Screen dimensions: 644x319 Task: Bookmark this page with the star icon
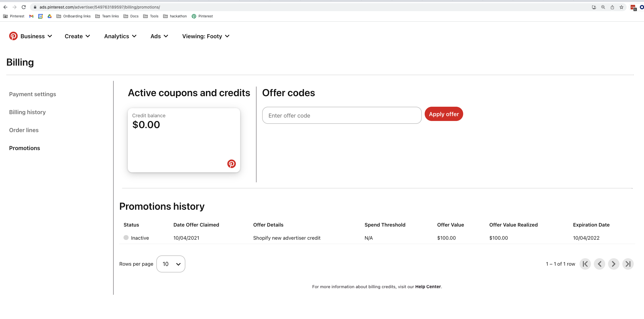[x=621, y=7]
